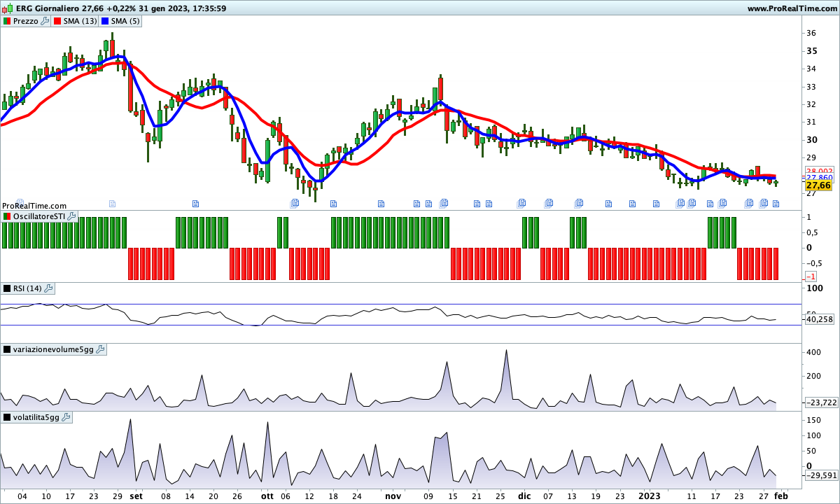Open RSI (14) wrench settings icon
The image size is (840, 504).
48,288
